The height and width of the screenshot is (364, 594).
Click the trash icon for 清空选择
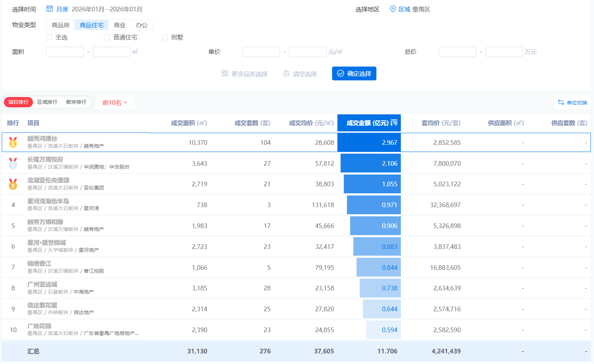[x=286, y=73]
